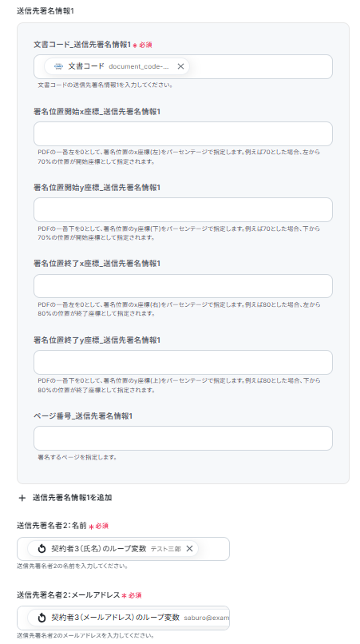360x644 pixels.
Task: Focus the 署名位置開始y座標 input field
Action: 183,210
